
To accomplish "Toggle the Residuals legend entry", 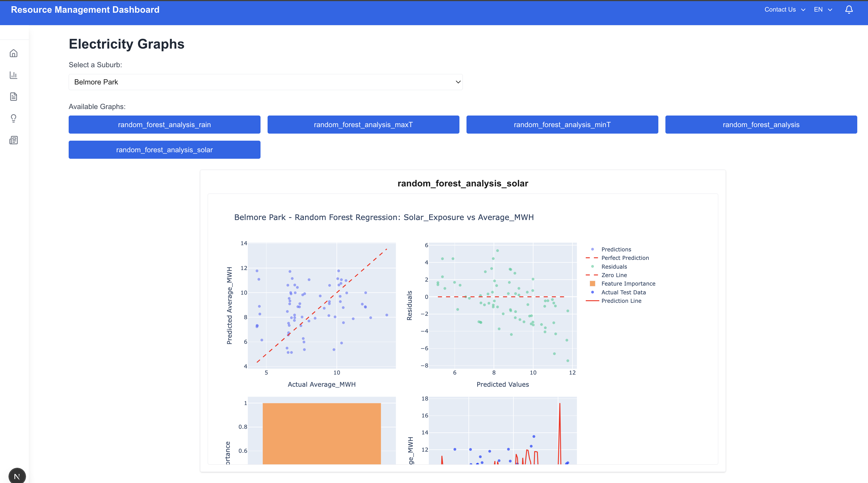I will [614, 266].
